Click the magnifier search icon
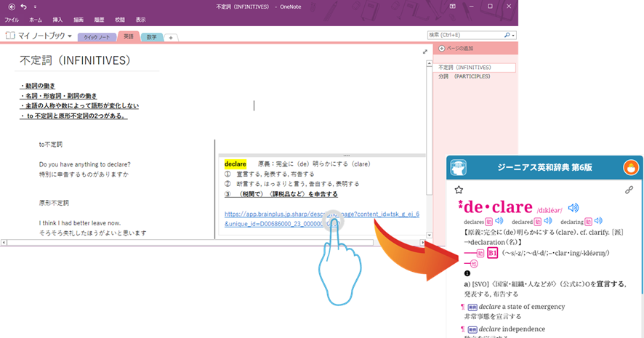Image resolution: width=644 pixels, height=338 pixels. click(507, 36)
